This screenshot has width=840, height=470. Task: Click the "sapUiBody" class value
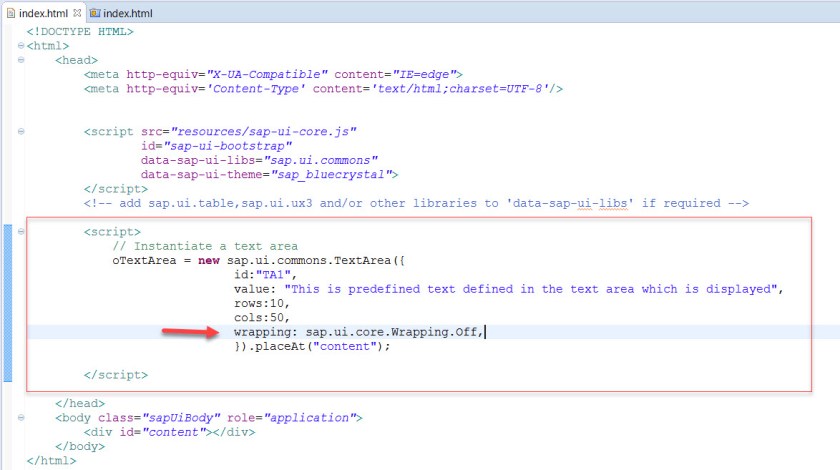click(x=181, y=418)
